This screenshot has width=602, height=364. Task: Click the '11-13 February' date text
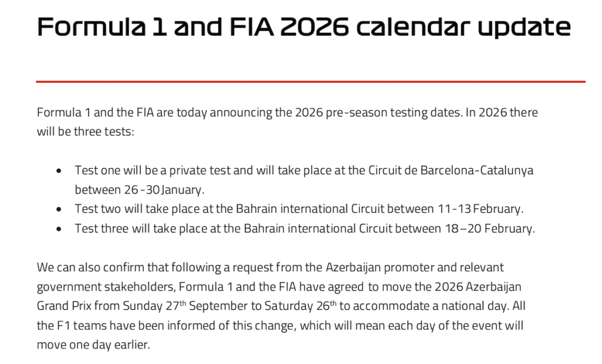point(480,209)
